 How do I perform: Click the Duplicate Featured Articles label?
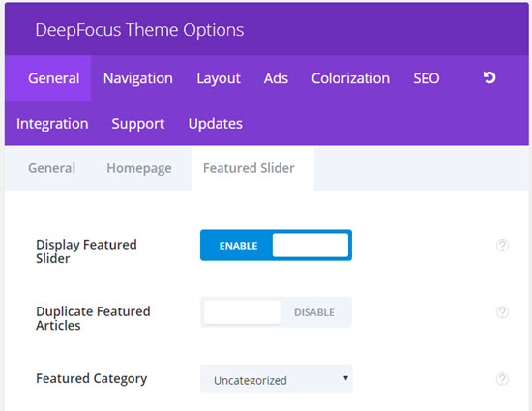pyautogui.click(x=93, y=318)
